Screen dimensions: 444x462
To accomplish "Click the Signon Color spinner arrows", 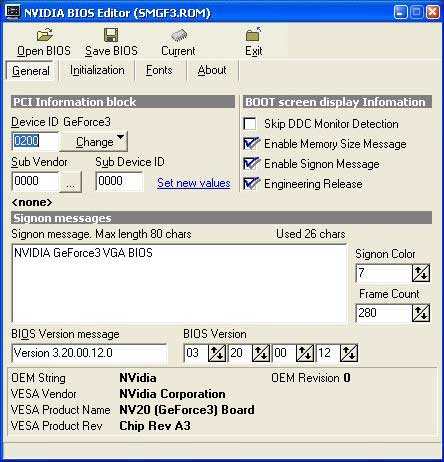I will [421, 273].
